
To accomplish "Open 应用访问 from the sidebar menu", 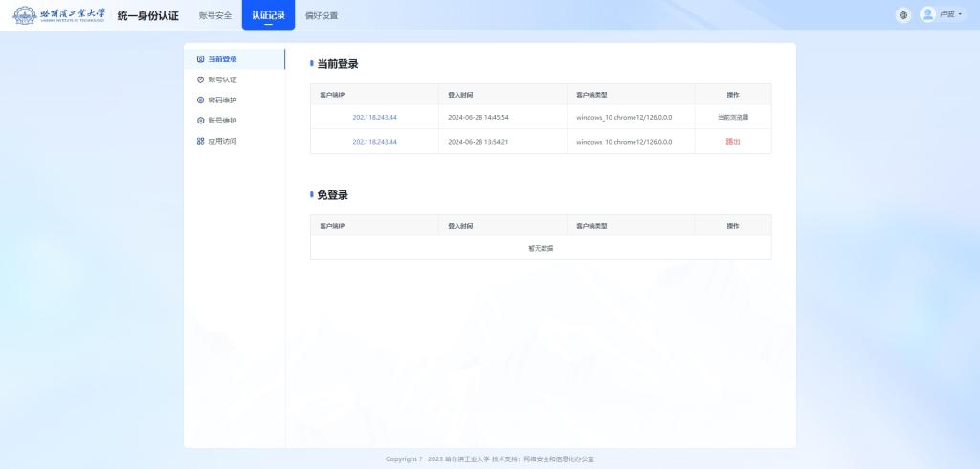I will [222, 141].
